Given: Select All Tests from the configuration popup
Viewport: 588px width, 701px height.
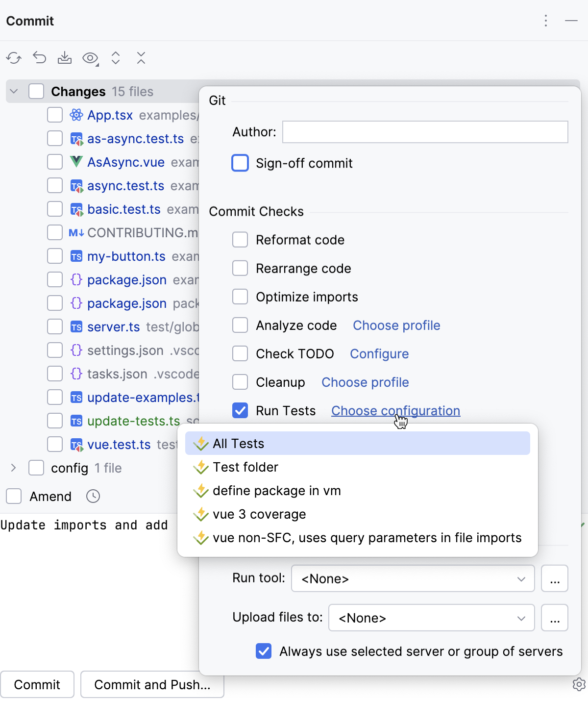Looking at the screenshot, I should click(239, 443).
